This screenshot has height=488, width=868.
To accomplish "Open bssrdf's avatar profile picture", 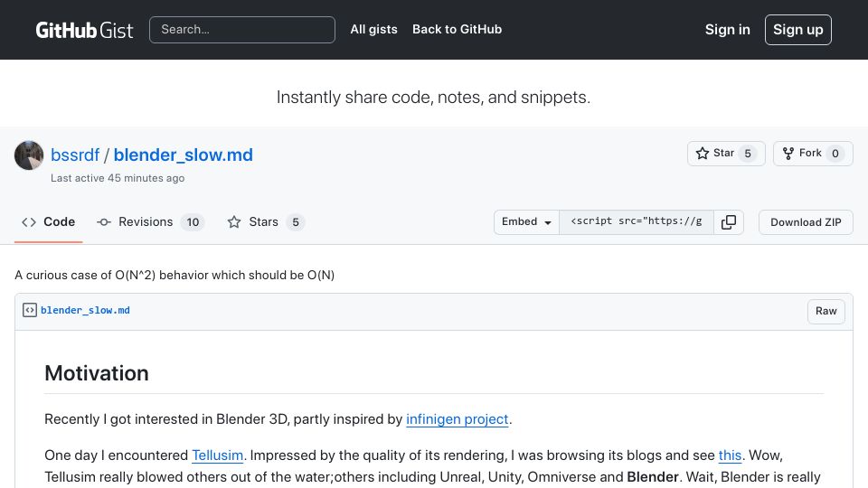I will click(29, 155).
